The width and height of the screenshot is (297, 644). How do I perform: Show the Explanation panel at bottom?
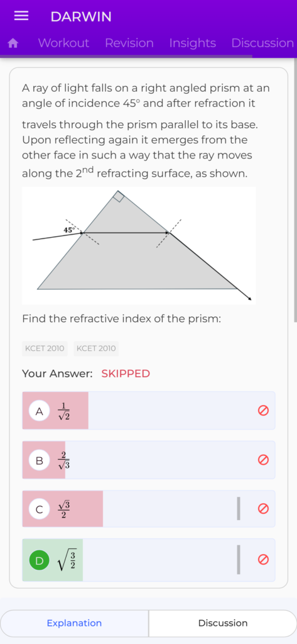pyautogui.click(x=74, y=623)
